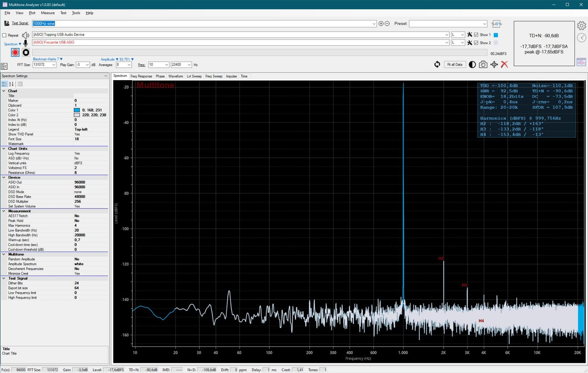Click the pan/move crosshair icon

(x=494, y=64)
